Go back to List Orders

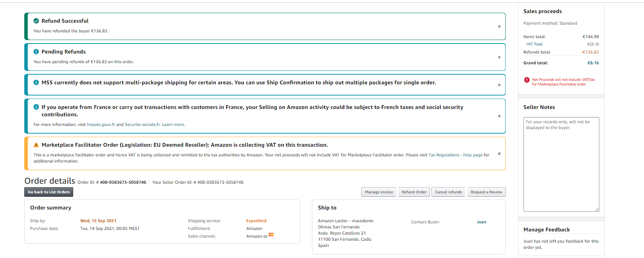tap(49, 192)
